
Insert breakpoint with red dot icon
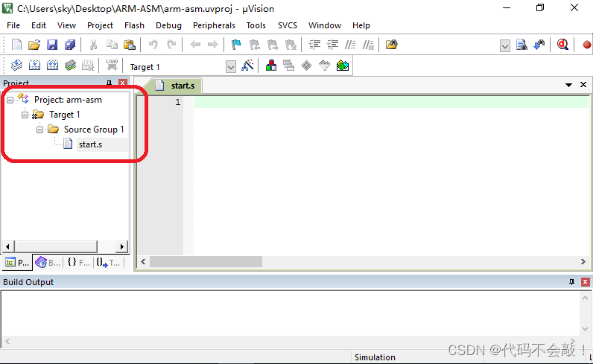tap(587, 45)
